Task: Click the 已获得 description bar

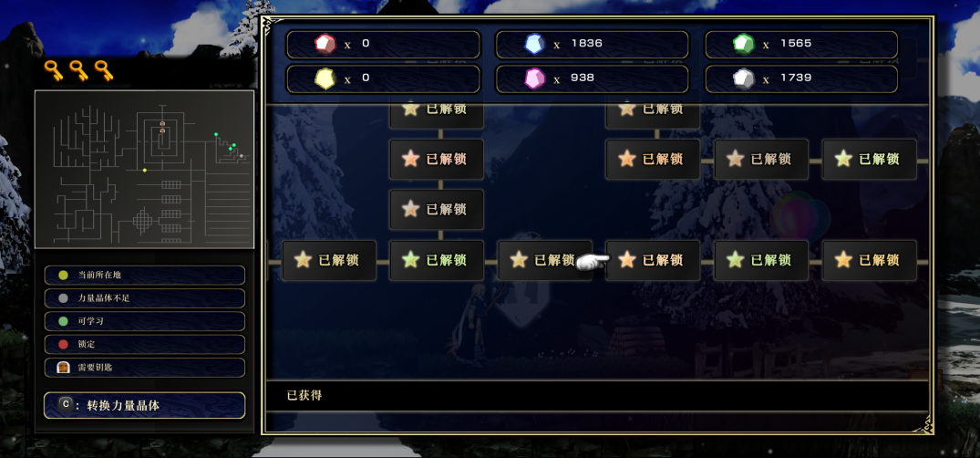Action: pos(597,395)
